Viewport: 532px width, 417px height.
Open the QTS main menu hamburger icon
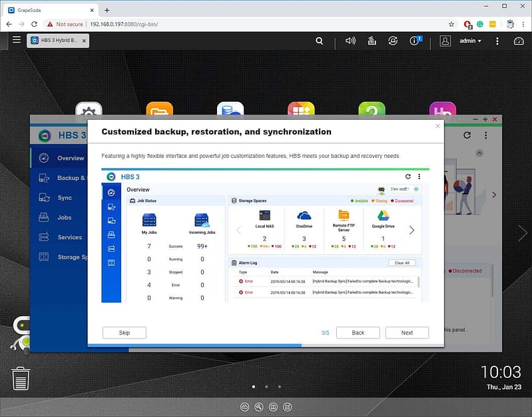click(16, 40)
